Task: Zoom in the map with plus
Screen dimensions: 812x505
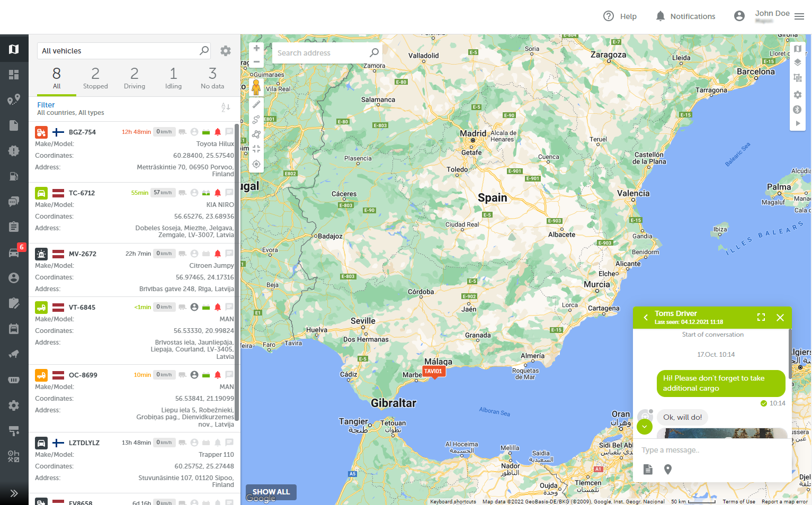Action: tap(256, 48)
